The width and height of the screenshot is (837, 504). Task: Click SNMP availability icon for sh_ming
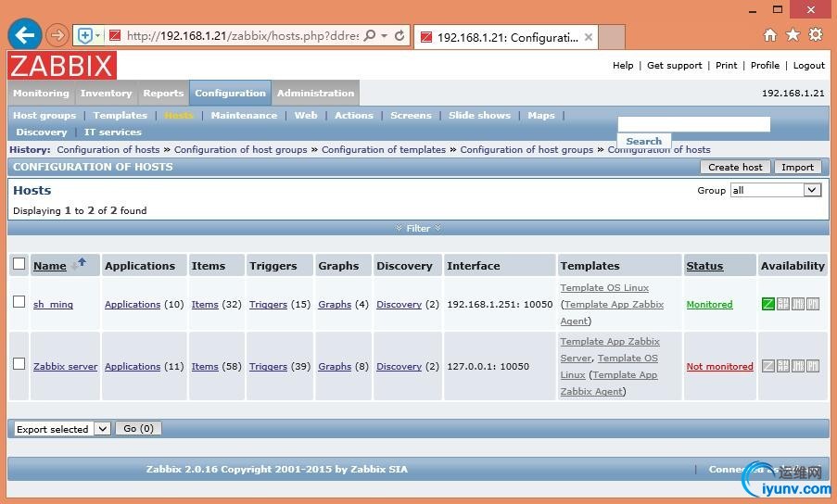(783, 304)
